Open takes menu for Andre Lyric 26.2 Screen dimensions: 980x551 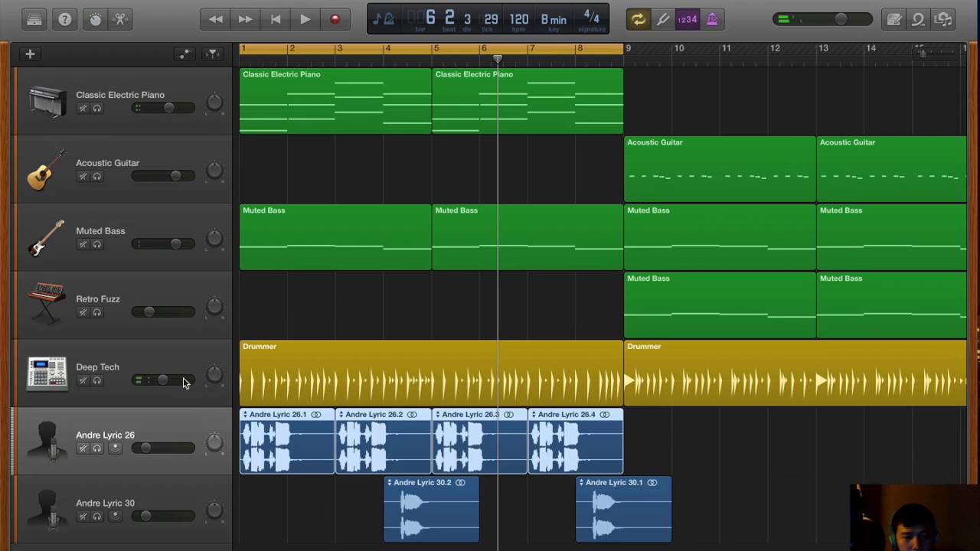tap(341, 415)
